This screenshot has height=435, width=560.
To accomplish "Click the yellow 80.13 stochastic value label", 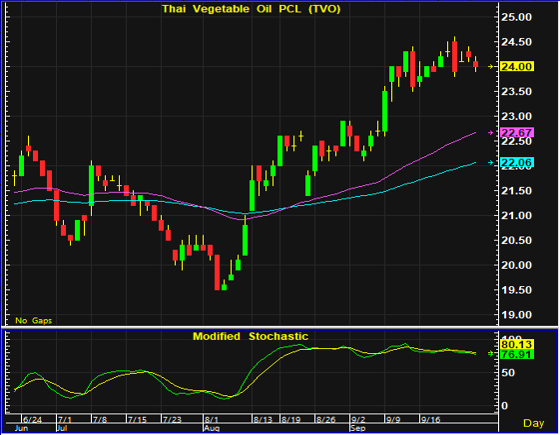I will (x=517, y=344).
